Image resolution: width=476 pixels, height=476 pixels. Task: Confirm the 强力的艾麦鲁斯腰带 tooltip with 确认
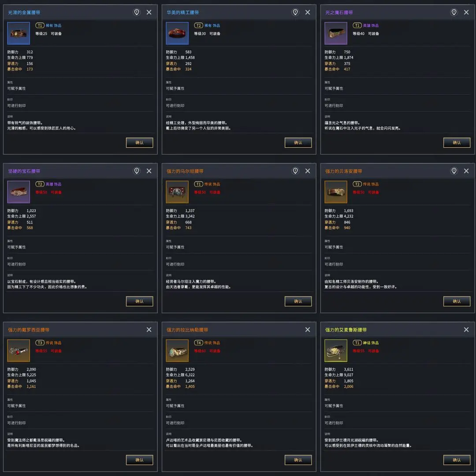[457, 460]
